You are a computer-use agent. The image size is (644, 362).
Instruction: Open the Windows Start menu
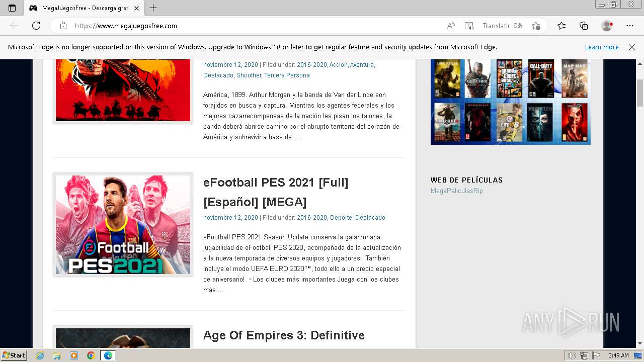14,355
